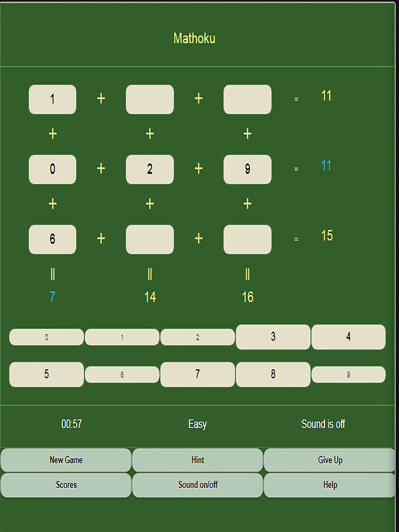Click the filled cell containing 9
This screenshot has width=399, height=532.
[247, 169]
